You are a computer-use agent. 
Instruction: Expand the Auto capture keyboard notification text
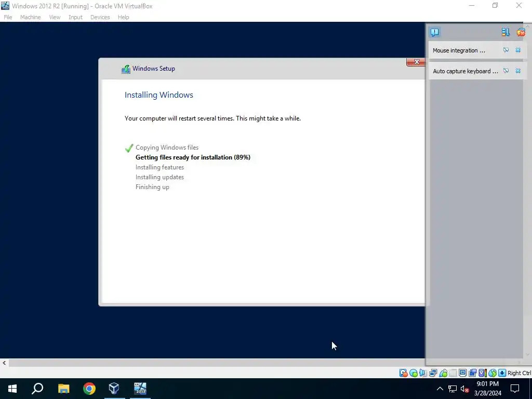point(465,71)
